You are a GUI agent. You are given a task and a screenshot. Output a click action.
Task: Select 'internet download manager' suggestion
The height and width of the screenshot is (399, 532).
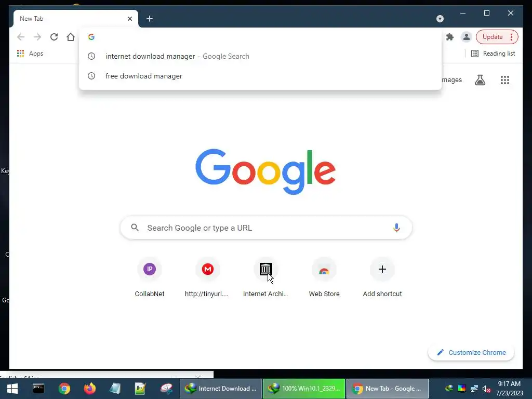[260, 56]
